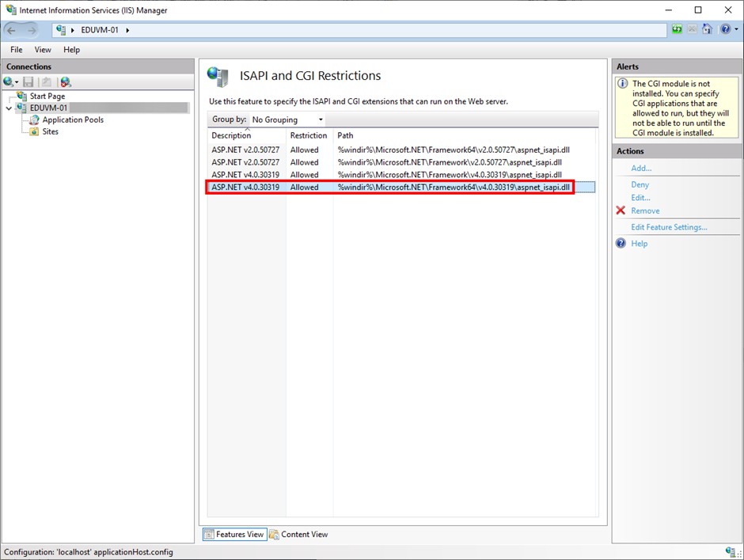
Task: Sort by Description column header
Action: tap(247, 135)
